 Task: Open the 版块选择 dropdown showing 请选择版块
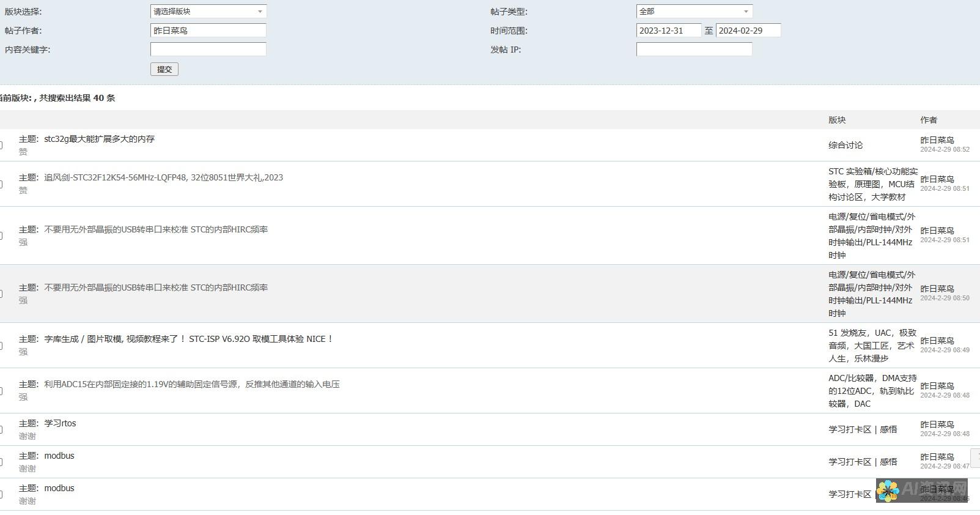pos(208,12)
